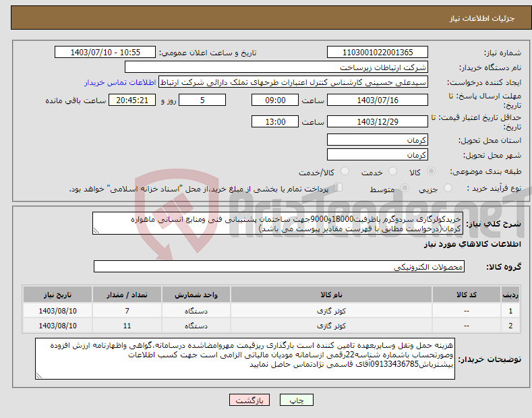Click the remaining days field showing 5
Screen dimensions: 532x418
(202, 100)
